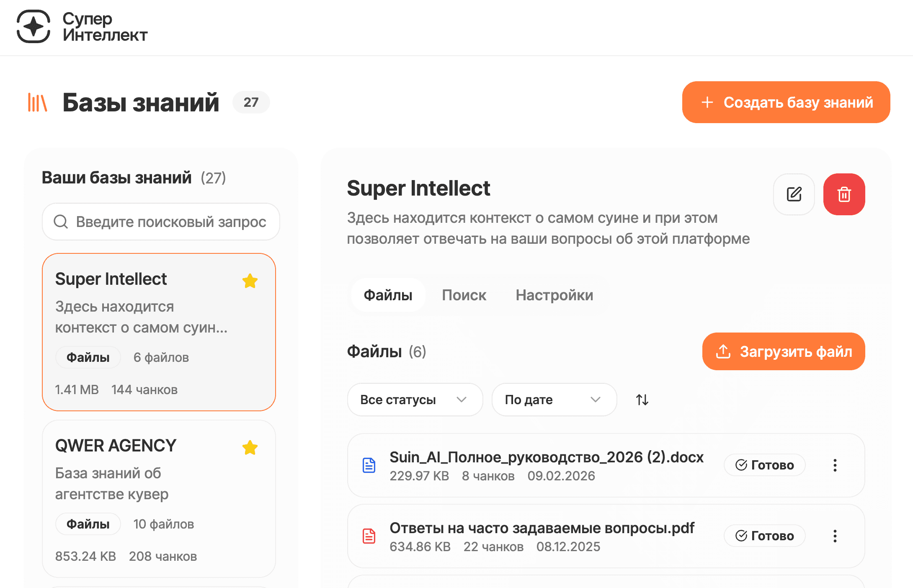Click the 1.41 MB size text
913x588 pixels.
pyautogui.click(x=77, y=389)
